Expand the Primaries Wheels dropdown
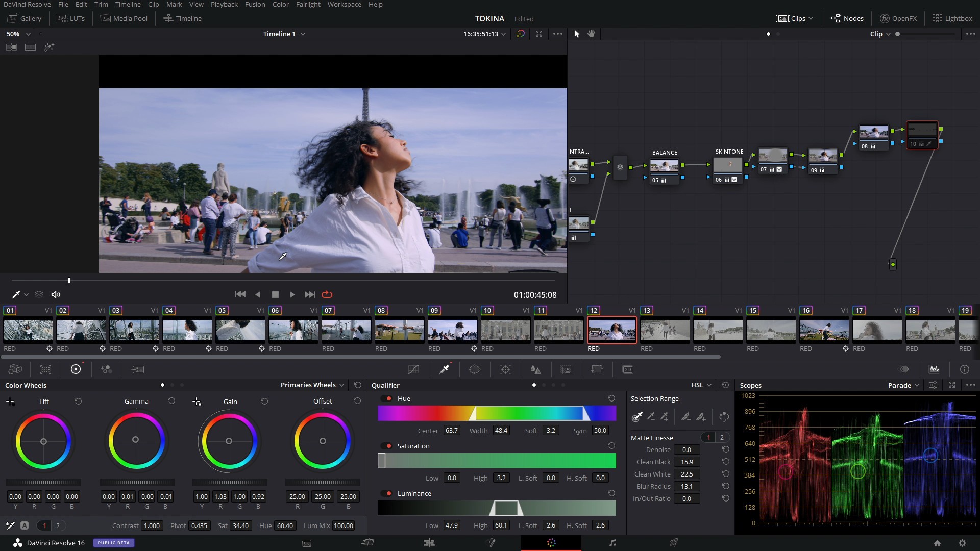 [312, 385]
